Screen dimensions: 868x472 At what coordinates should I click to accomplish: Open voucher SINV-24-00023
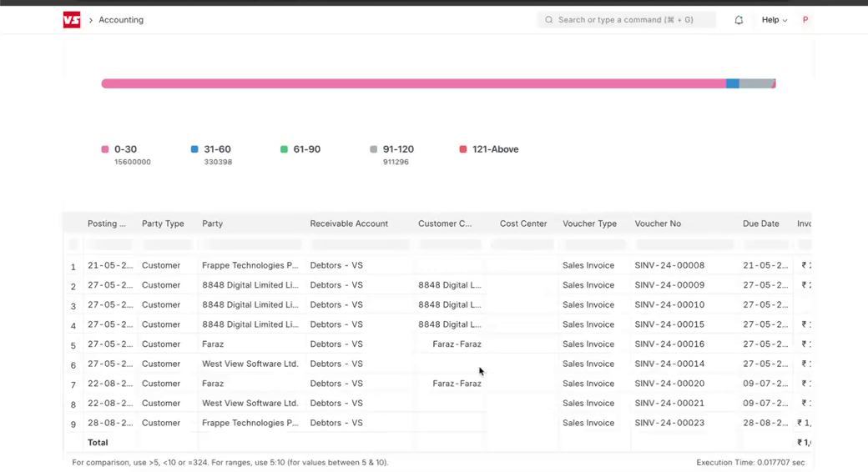tap(669, 423)
